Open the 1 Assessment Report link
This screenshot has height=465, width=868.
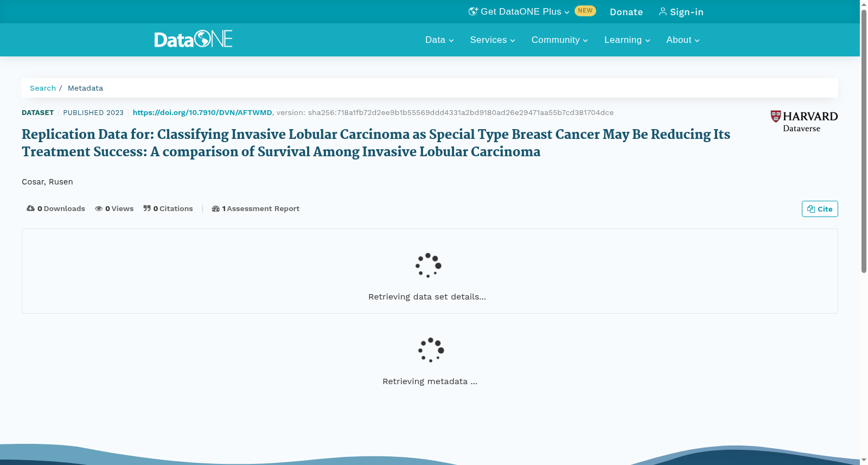click(256, 208)
